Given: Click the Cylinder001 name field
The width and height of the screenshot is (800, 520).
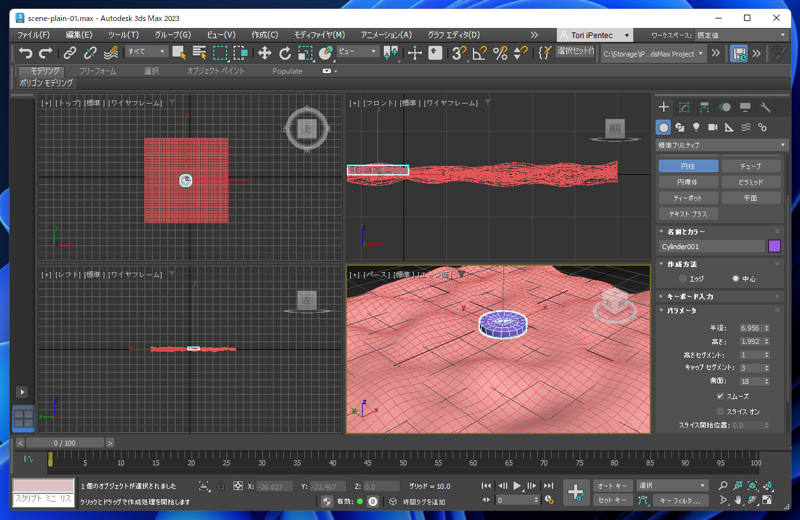Looking at the screenshot, I should (711, 246).
